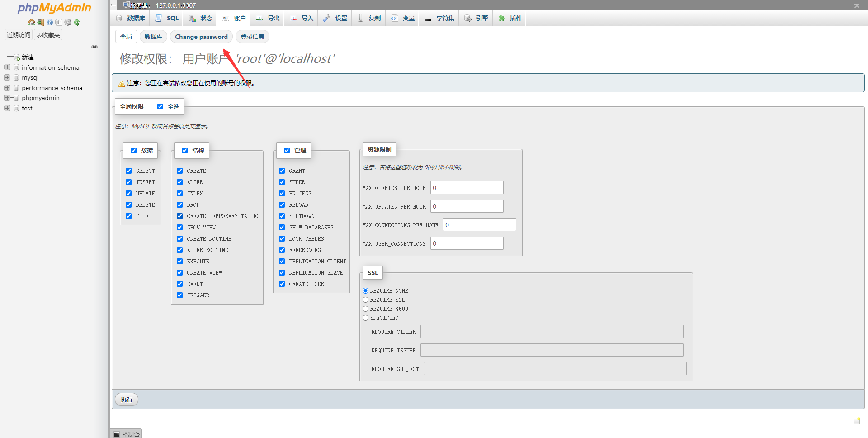Click the left arrow beside server address
This screenshot has width=868, height=438.
(113, 5)
